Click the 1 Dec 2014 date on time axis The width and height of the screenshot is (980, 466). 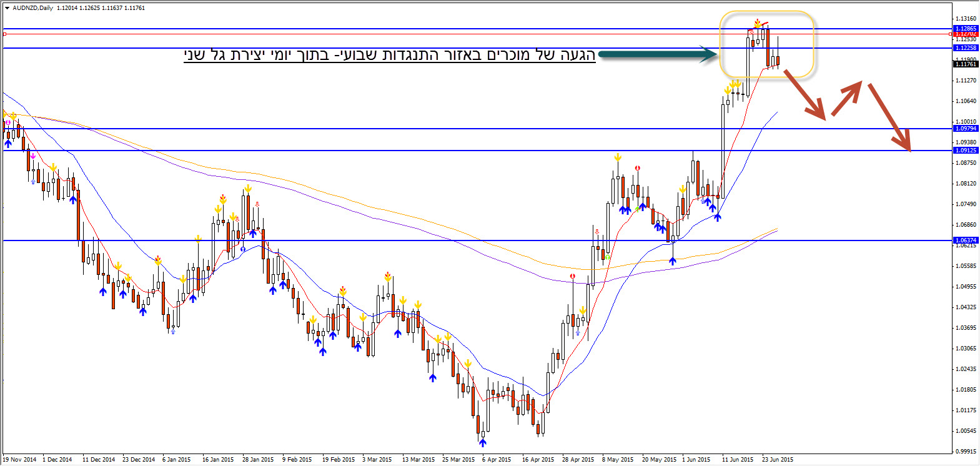(x=57, y=460)
